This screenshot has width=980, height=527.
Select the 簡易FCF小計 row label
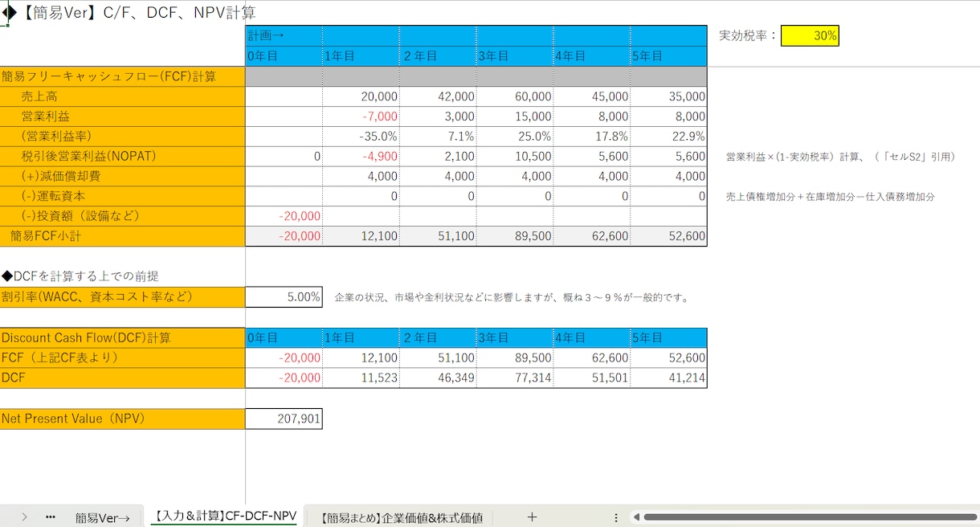coord(122,236)
